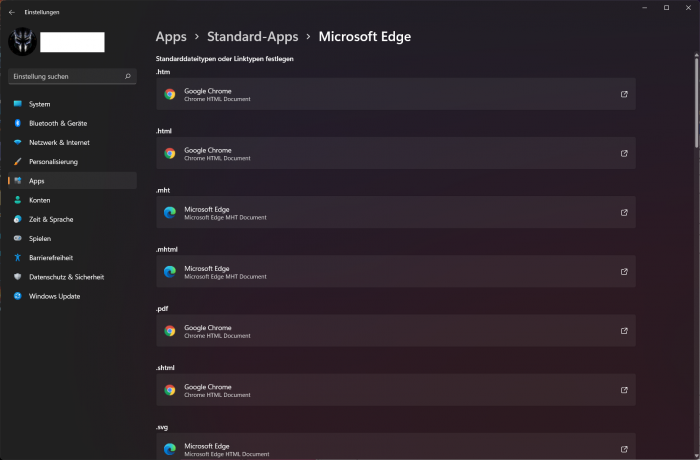700x460 pixels.
Task: Click Edge logo in .mhtml row
Action: click(x=170, y=272)
